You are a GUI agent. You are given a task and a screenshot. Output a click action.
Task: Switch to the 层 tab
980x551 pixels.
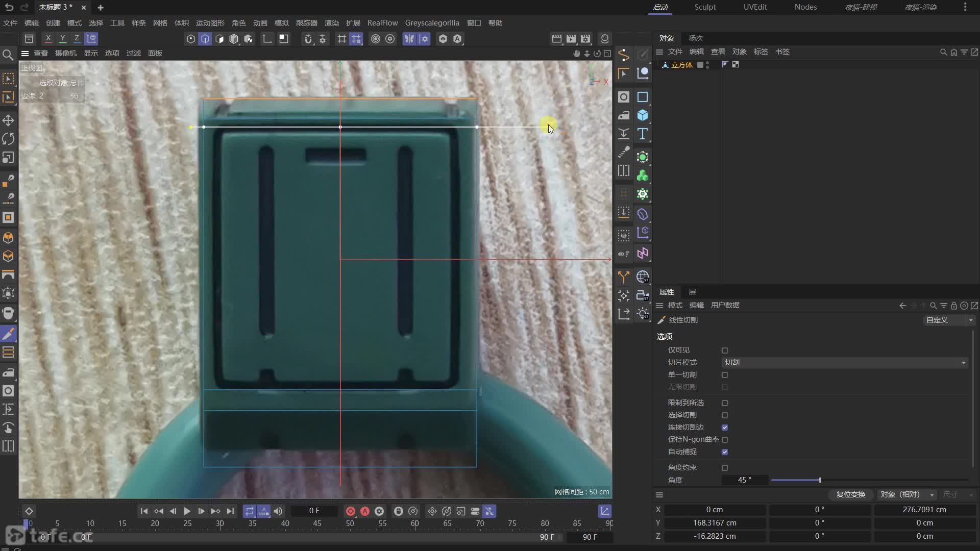click(x=692, y=292)
